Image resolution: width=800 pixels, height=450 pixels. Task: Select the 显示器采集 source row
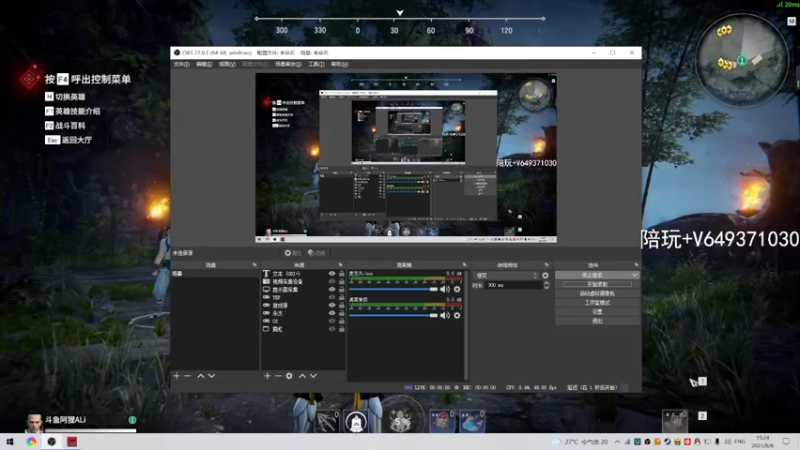[303, 289]
